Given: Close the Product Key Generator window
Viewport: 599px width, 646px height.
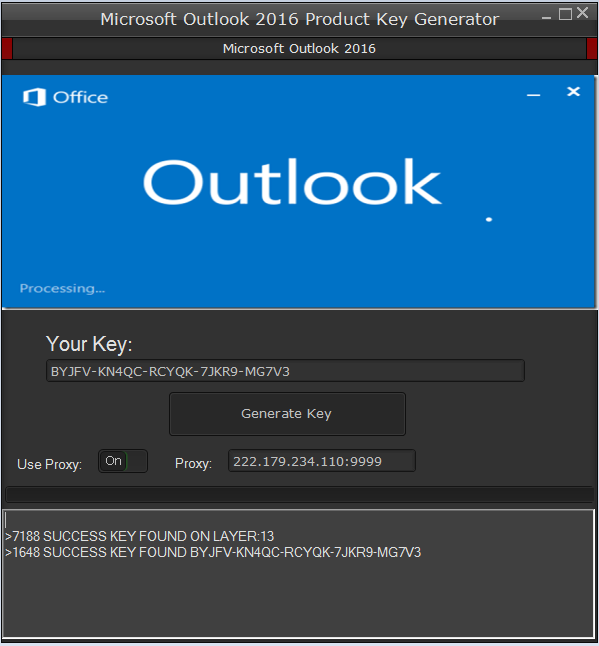Looking at the screenshot, I should pyautogui.click(x=583, y=13).
